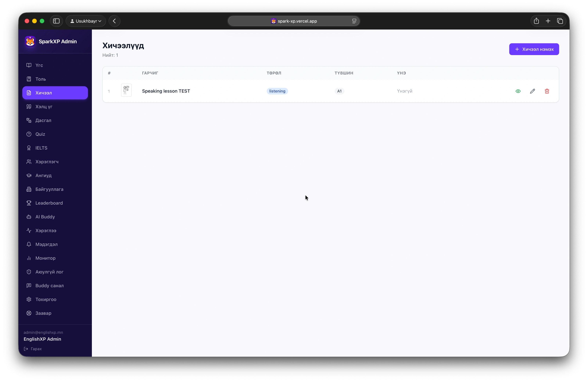Screen dimensions: 588x381
Task: Open AI Buddy section
Action: [x=55, y=217]
